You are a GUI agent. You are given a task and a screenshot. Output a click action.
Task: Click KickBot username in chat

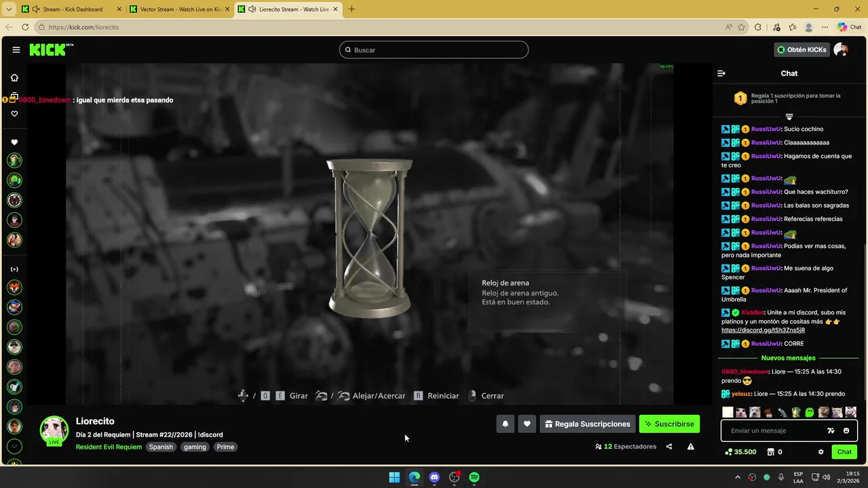click(x=753, y=312)
